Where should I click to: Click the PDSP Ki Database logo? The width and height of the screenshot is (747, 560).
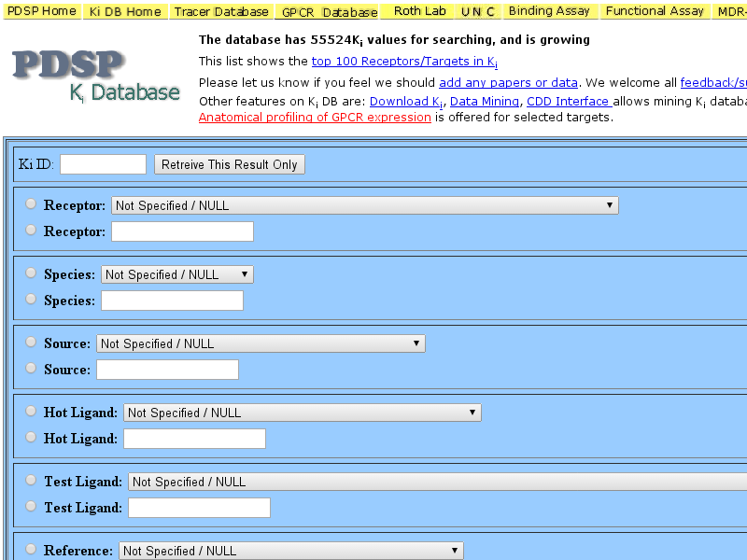click(x=96, y=77)
